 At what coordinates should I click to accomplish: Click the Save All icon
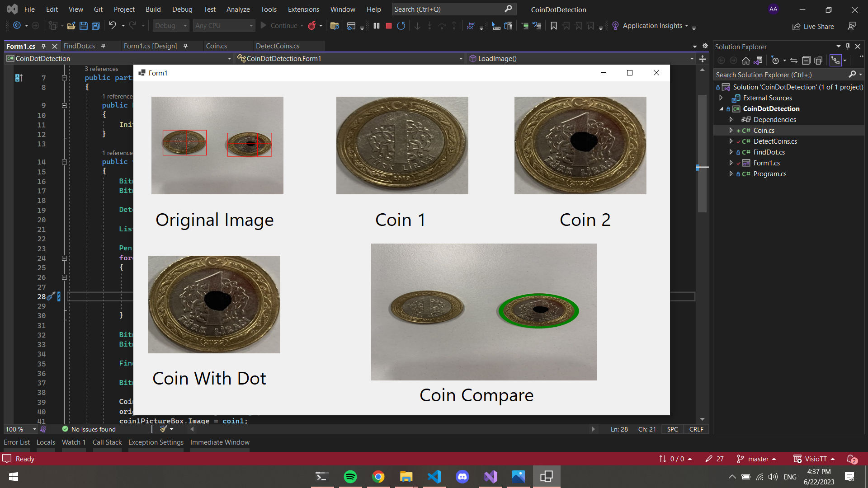click(x=96, y=26)
